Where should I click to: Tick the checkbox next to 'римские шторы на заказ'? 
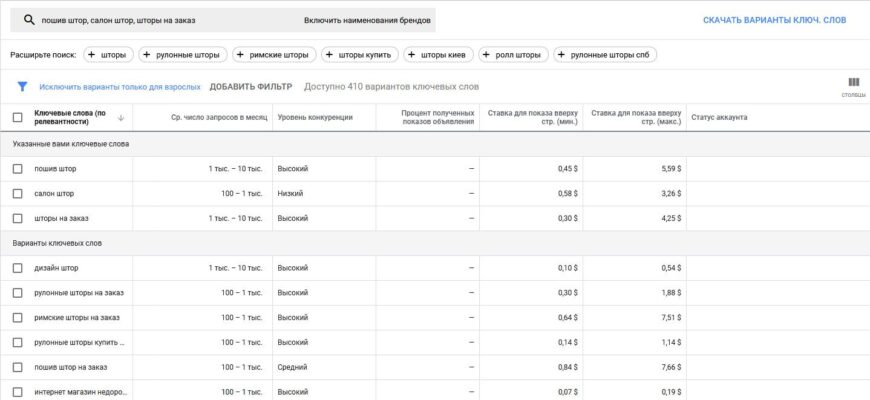17,318
